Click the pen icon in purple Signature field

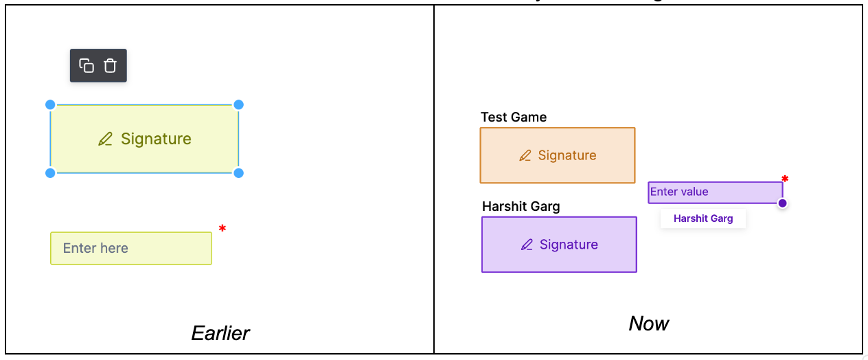click(527, 245)
